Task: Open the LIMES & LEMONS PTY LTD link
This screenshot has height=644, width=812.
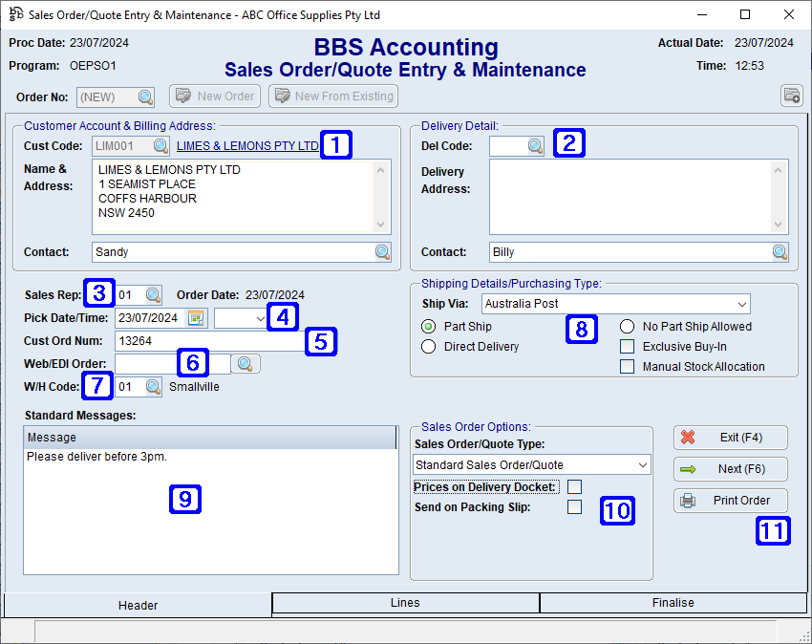Action: coord(247,146)
